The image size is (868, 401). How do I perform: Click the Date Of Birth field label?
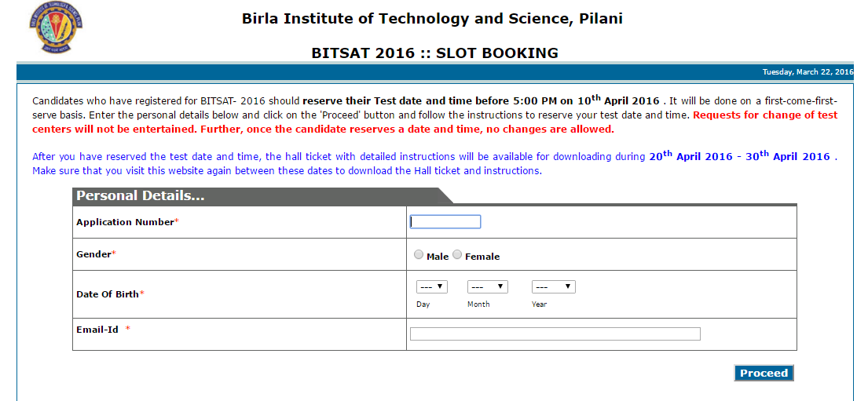point(108,294)
